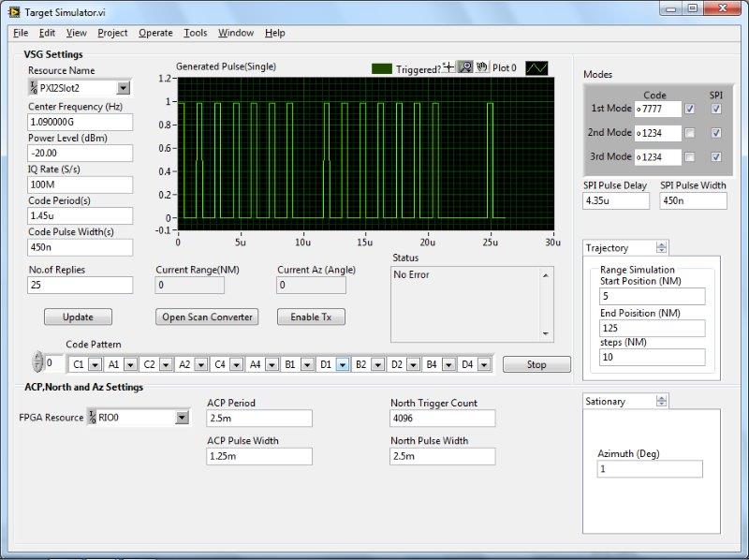
Task: Select the zoom tool in graph palette
Action: tap(464, 68)
